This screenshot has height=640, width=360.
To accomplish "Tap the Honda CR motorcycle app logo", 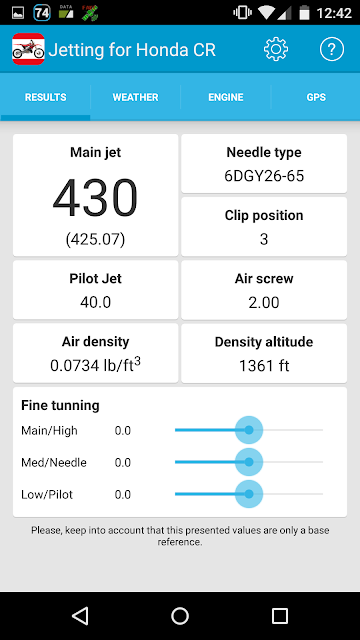I will point(28,49).
